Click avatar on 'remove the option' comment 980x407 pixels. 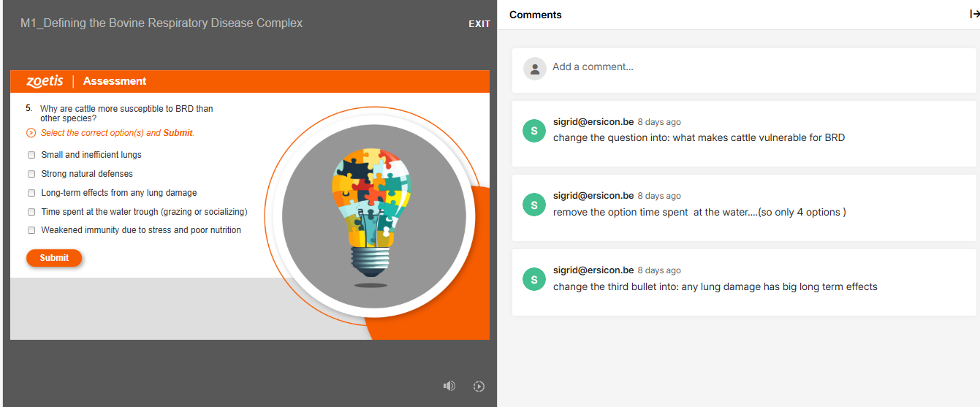click(x=534, y=205)
